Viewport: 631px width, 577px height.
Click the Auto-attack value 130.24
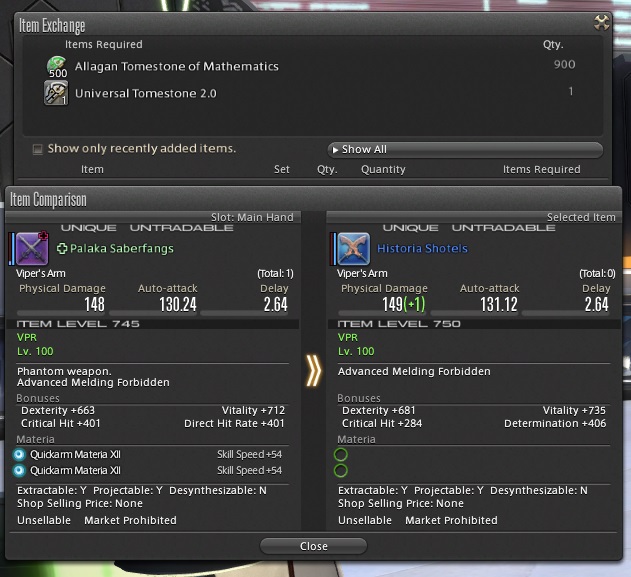(178, 304)
